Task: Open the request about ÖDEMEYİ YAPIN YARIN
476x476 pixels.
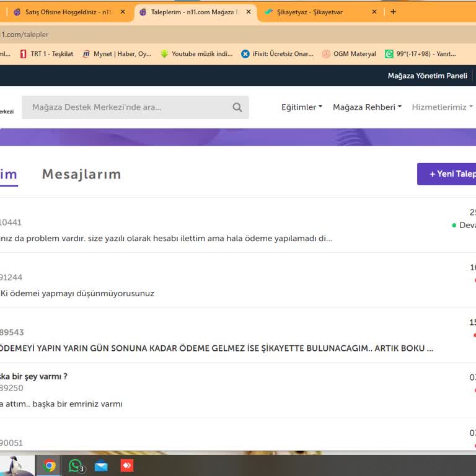Action: pyautogui.click(x=217, y=348)
